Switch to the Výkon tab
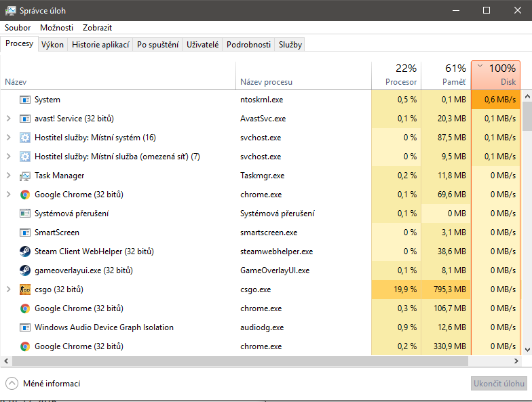This screenshot has width=532, height=402. [52, 45]
